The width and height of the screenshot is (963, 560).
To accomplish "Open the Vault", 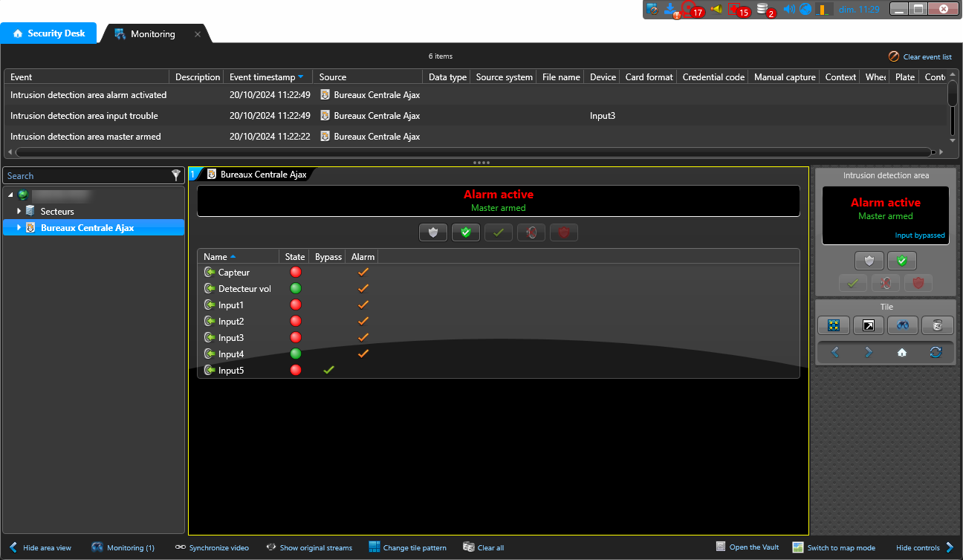I will tap(748, 547).
